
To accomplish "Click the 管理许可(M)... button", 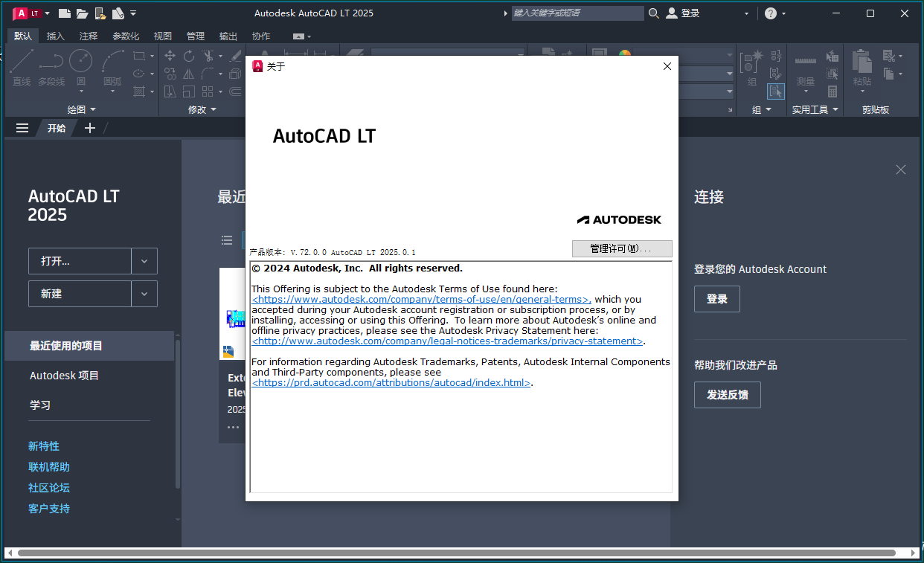I will 622,248.
